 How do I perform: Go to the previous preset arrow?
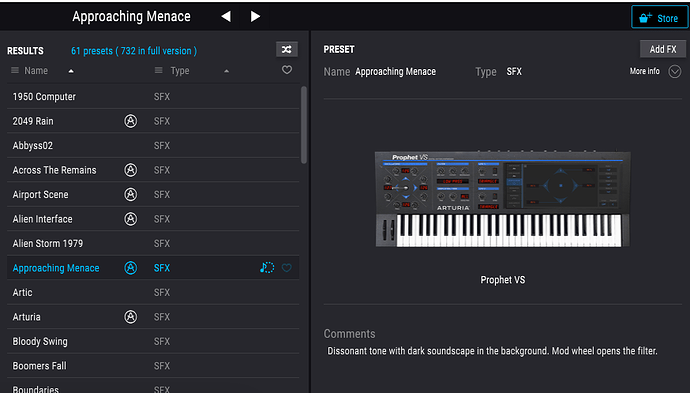(226, 17)
